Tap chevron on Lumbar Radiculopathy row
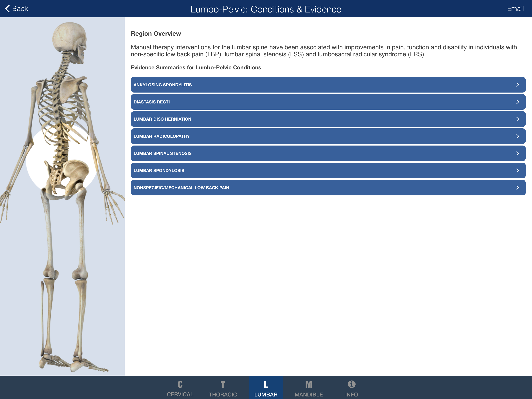 [518, 136]
